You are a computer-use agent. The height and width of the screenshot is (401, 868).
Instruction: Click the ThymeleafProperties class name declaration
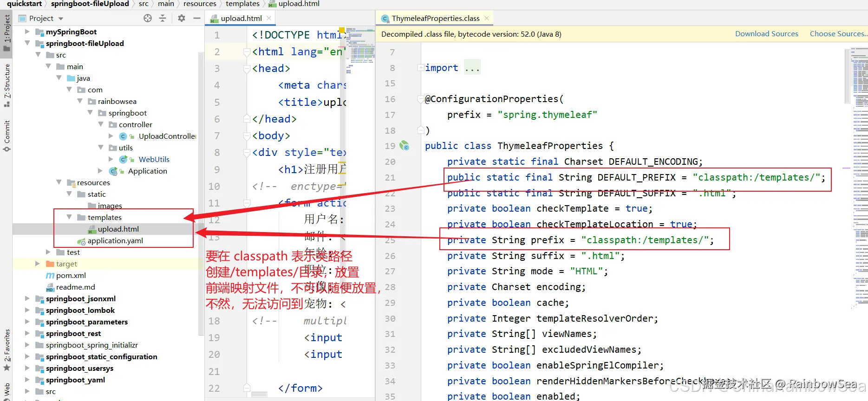click(550, 146)
